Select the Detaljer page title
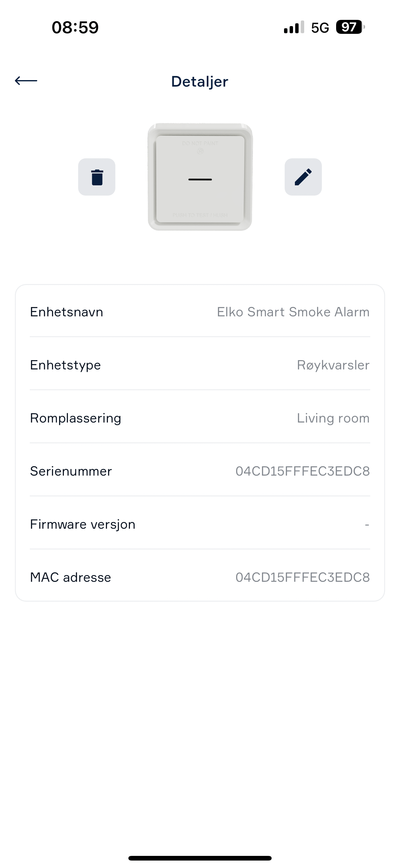Image resolution: width=400 pixels, height=868 pixels. (x=200, y=82)
